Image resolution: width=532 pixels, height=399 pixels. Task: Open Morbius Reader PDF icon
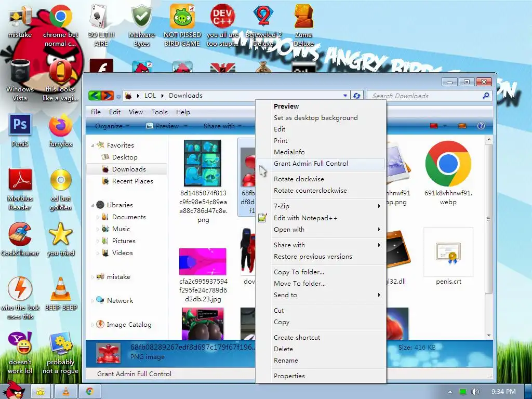[x=20, y=189]
